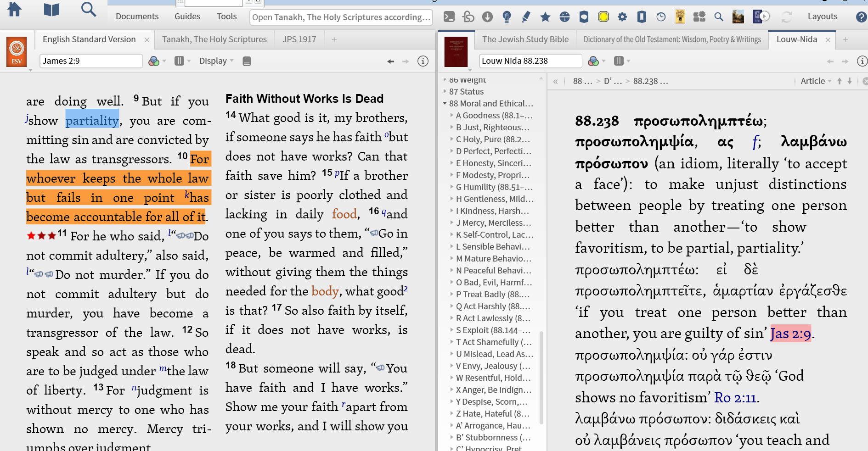This screenshot has width=868, height=451.
Task: Click the yellow octagon shortcut icon
Action: pos(603,17)
